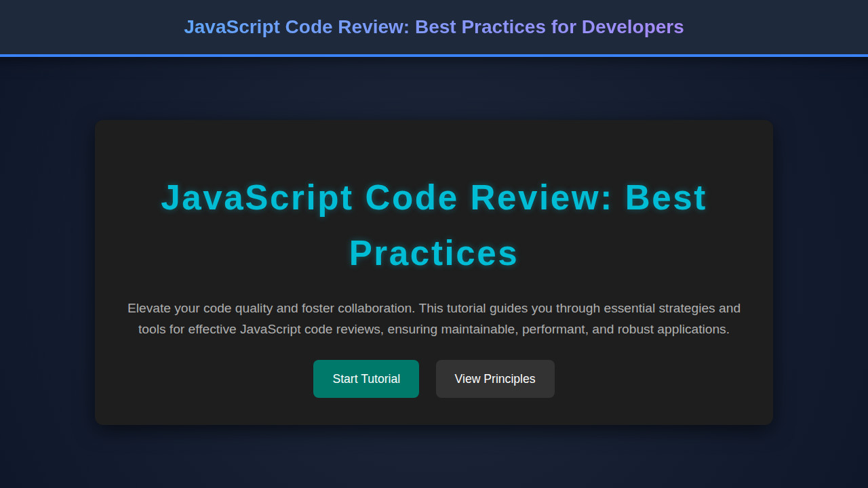Select the introductory paragraph text
Viewport: 868px width, 488px height.
[x=434, y=319]
